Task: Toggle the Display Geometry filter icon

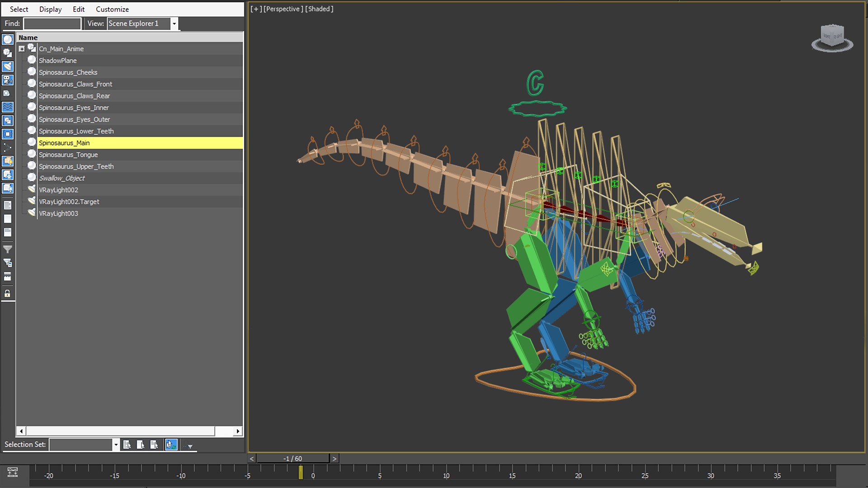Action: tap(8, 39)
